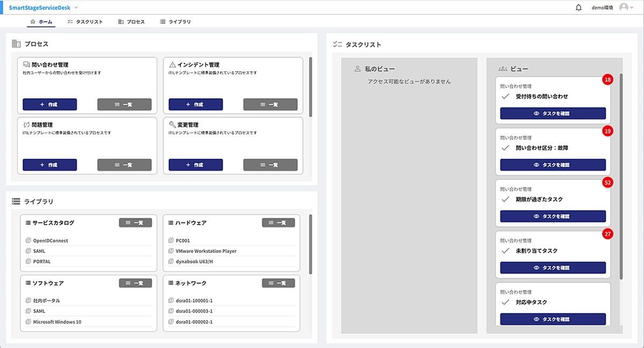Select the dynabook U63/H hardware item
Image resolution: width=644 pixels, height=348 pixels.
(x=194, y=262)
